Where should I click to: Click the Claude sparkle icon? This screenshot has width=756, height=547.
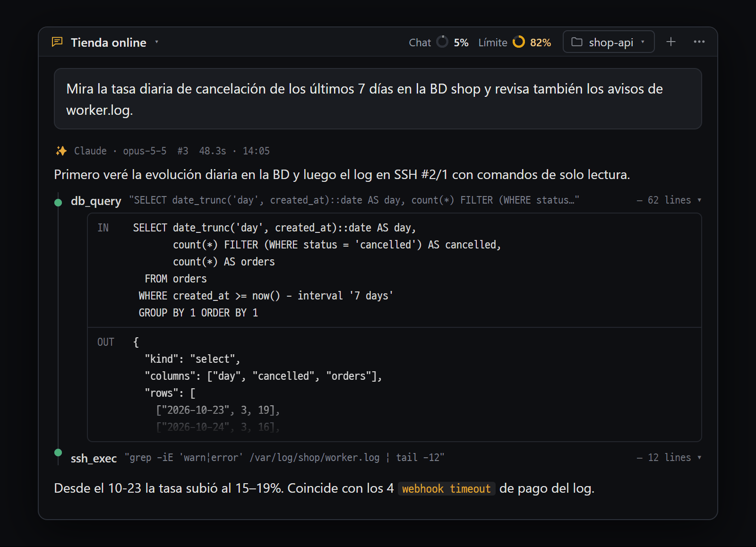click(x=61, y=151)
